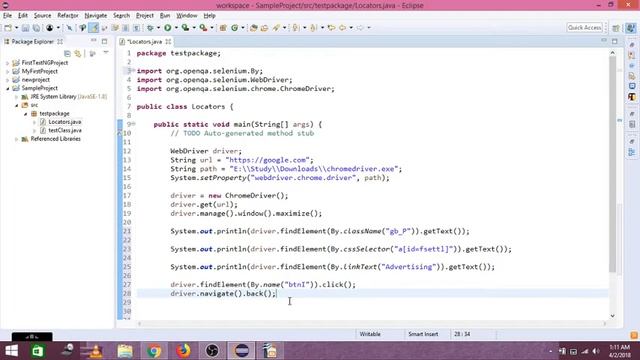The width and height of the screenshot is (640, 360).
Task: Collapse the SampleProject node
Action: point(7,88)
